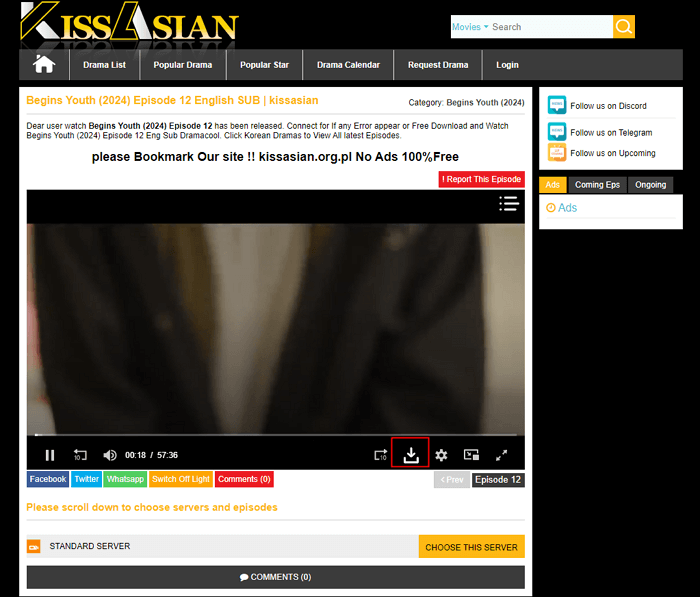Open the Login page
This screenshot has width=700, height=597.
pos(507,65)
